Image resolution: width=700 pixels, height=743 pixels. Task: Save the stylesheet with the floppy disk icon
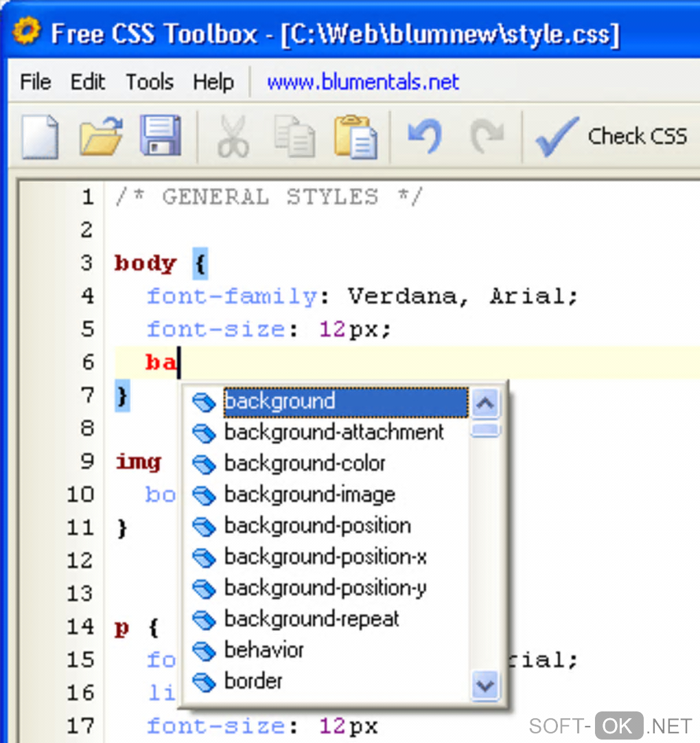pyautogui.click(x=161, y=135)
